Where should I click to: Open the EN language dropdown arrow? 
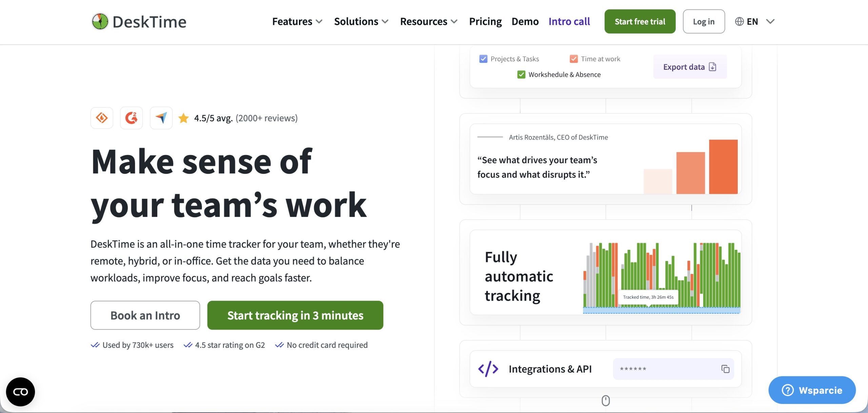(770, 22)
